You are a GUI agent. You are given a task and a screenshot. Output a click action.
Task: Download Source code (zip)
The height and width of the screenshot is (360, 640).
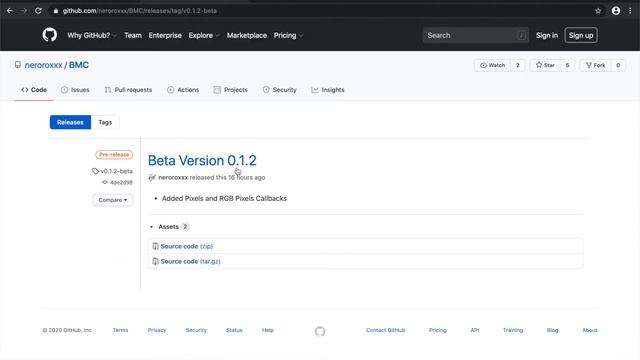187,246
